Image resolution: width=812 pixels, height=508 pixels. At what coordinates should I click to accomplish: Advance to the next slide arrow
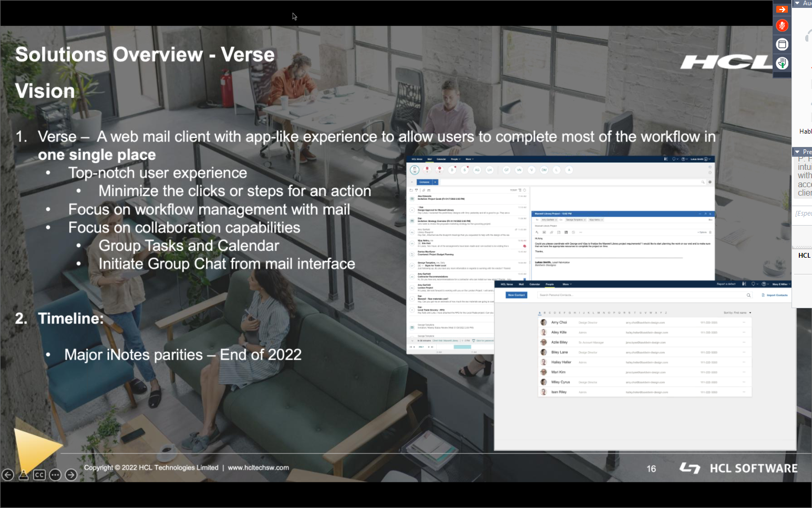point(71,475)
